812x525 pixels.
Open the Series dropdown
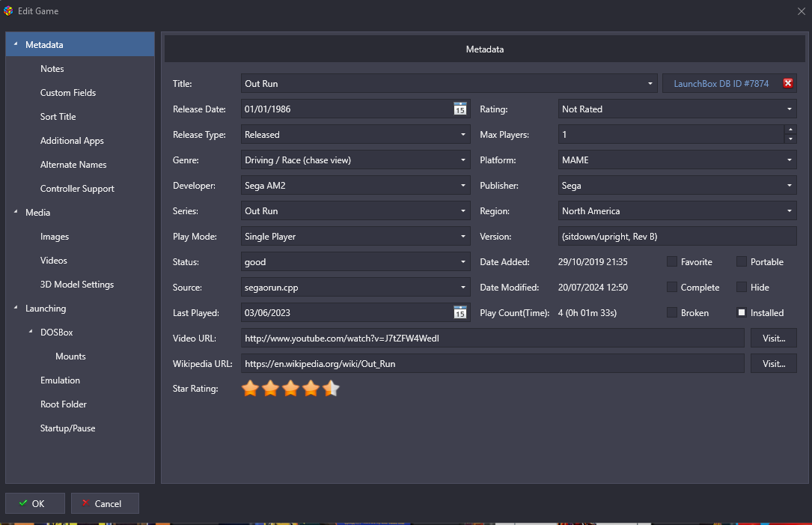click(x=463, y=211)
